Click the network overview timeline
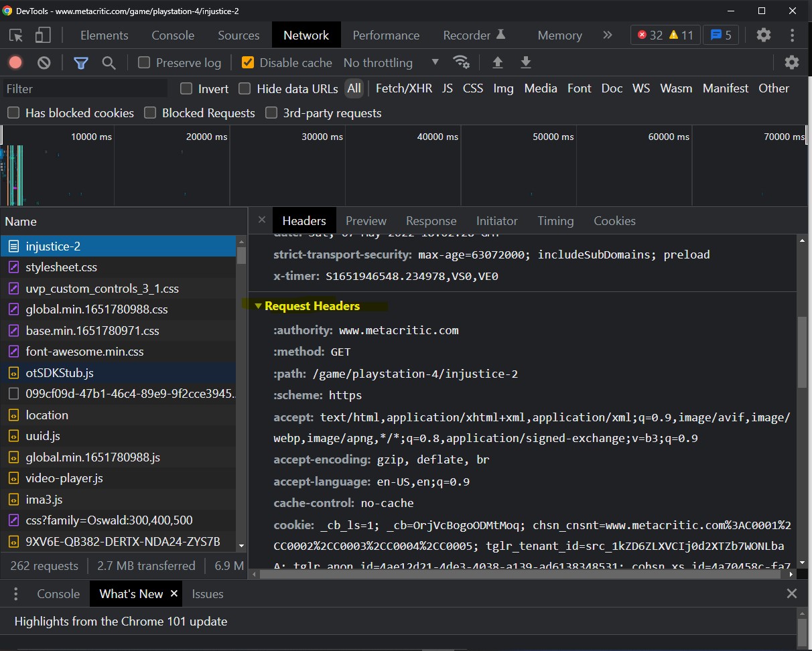This screenshot has width=812, height=651. [x=405, y=165]
